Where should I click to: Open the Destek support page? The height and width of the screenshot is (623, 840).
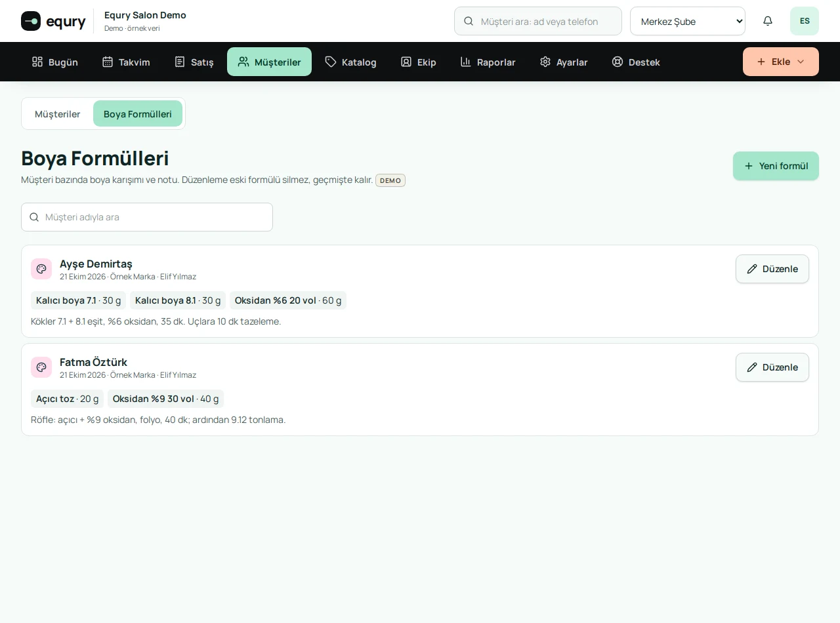[636, 62]
